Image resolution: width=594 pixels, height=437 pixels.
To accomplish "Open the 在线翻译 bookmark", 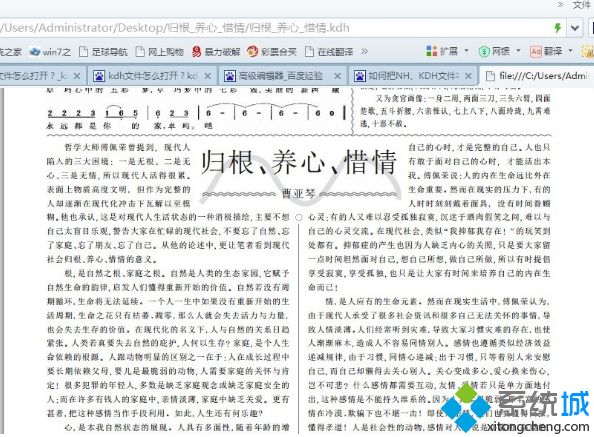I will coord(329,52).
